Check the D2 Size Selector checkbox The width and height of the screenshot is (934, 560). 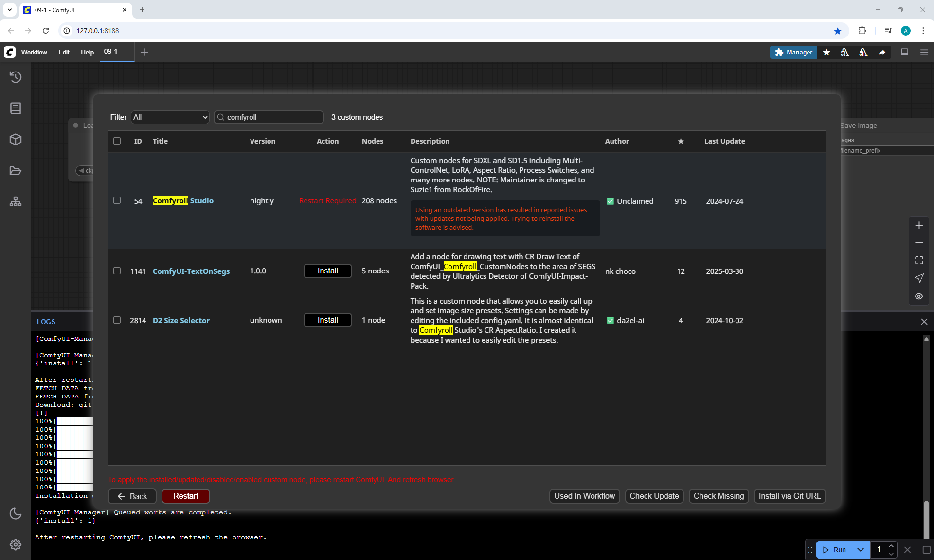[x=117, y=320]
